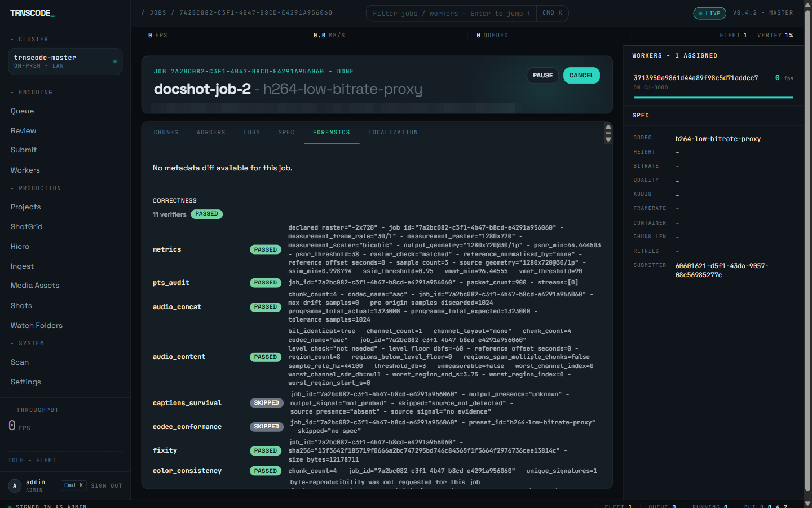Open the Shots page
812x508 pixels.
[21, 306]
